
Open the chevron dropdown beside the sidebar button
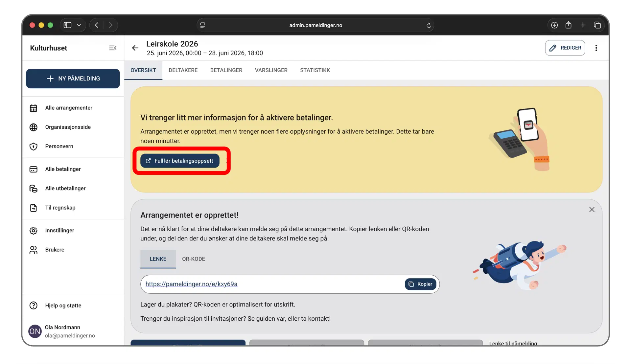pos(79,25)
